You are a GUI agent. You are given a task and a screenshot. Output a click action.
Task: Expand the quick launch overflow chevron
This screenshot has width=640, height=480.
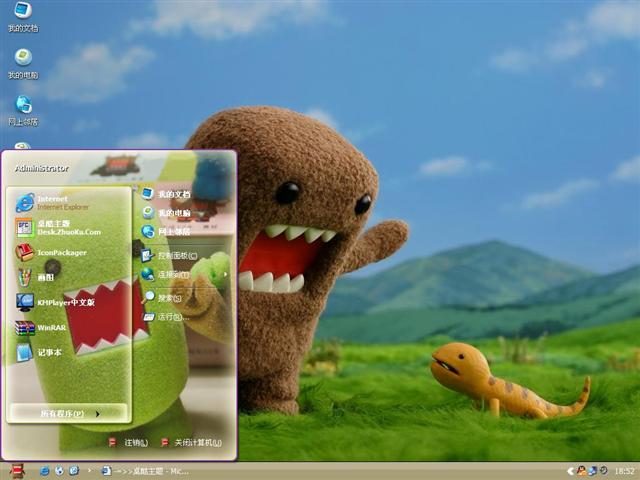click(89, 470)
